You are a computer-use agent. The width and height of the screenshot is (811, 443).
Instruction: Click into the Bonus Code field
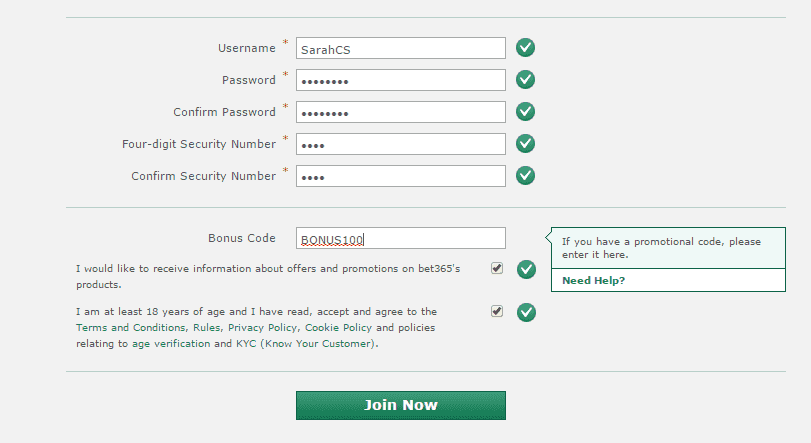[x=401, y=238]
